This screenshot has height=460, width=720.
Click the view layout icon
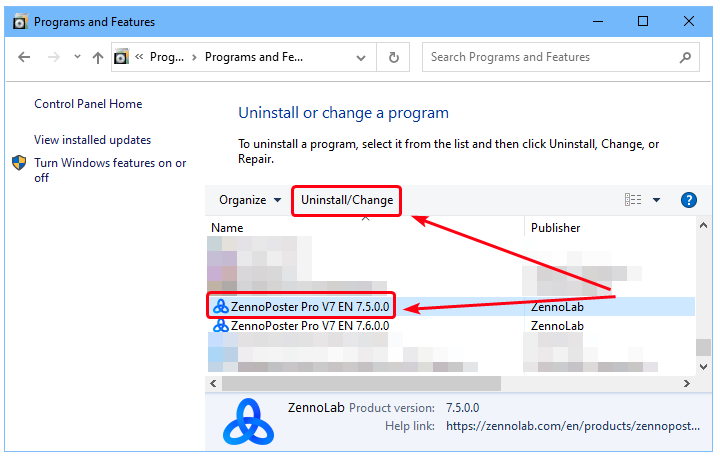point(633,200)
